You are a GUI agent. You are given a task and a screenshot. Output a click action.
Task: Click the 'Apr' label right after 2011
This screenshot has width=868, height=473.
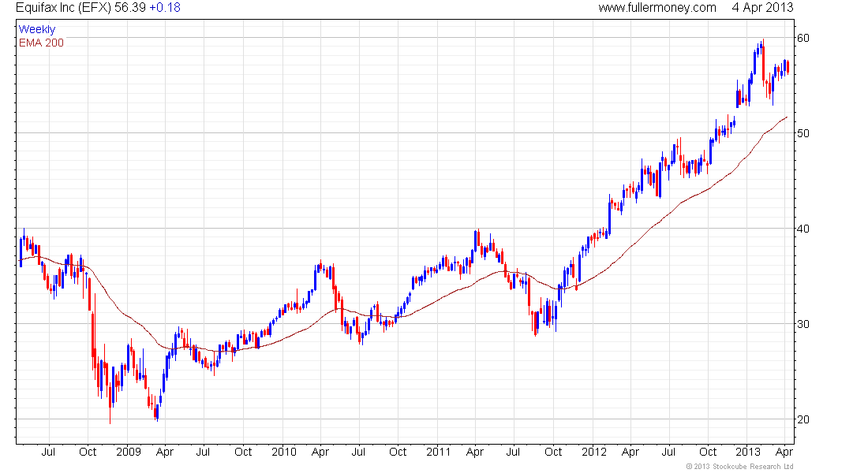click(x=475, y=452)
